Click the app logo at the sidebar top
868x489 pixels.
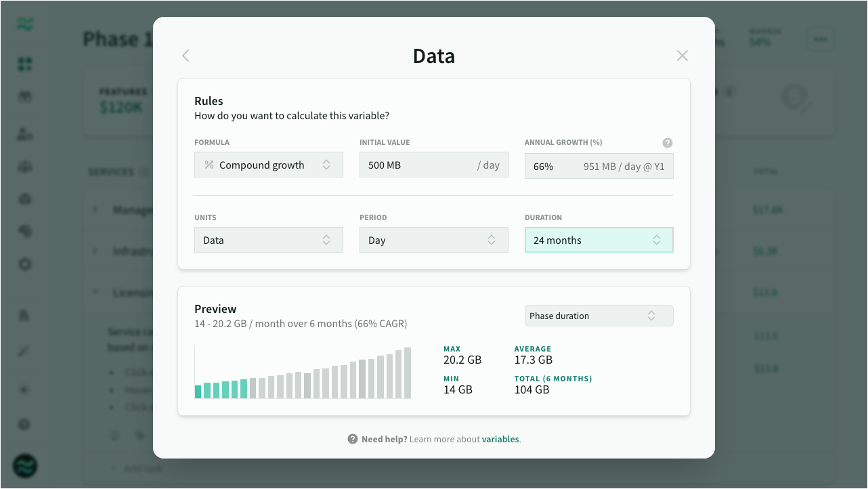pos(24,24)
